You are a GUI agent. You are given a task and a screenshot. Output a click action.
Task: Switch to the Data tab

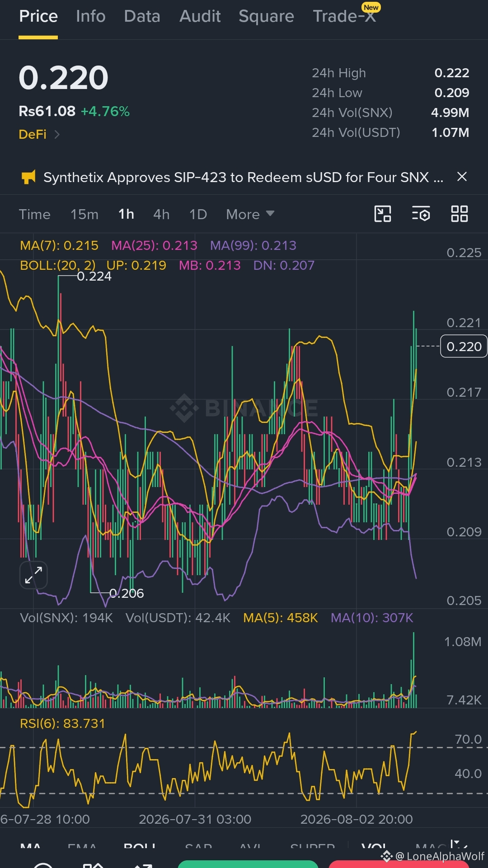(x=142, y=16)
